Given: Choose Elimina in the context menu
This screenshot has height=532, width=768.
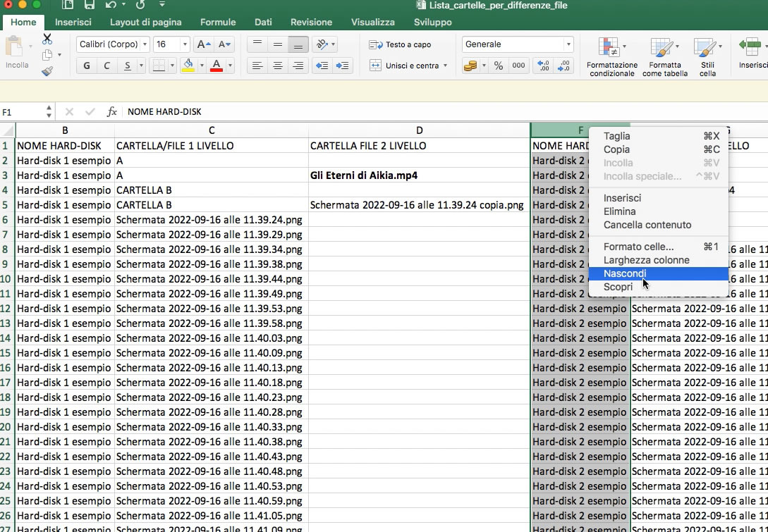Looking at the screenshot, I should (x=658, y=211).
